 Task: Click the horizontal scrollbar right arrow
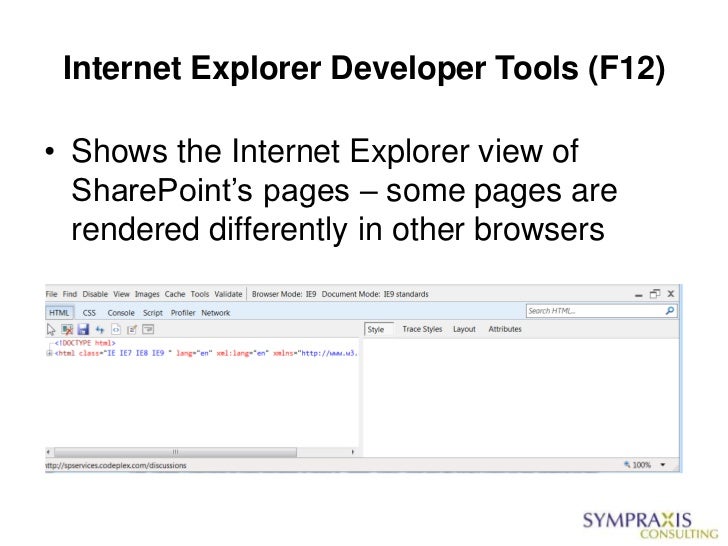click(x=353, y=452)
